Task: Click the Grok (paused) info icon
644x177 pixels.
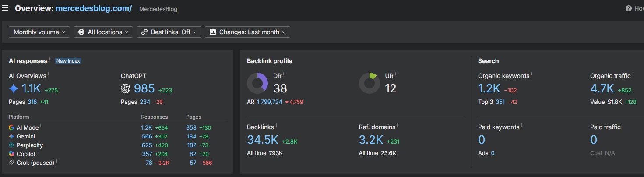Action: pyautogui.click(x=56, y=161)
